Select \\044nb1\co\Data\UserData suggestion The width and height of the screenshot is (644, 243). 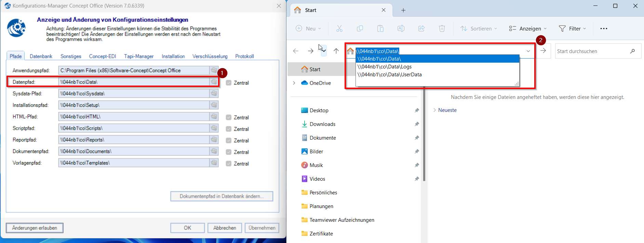pos(438,75)
